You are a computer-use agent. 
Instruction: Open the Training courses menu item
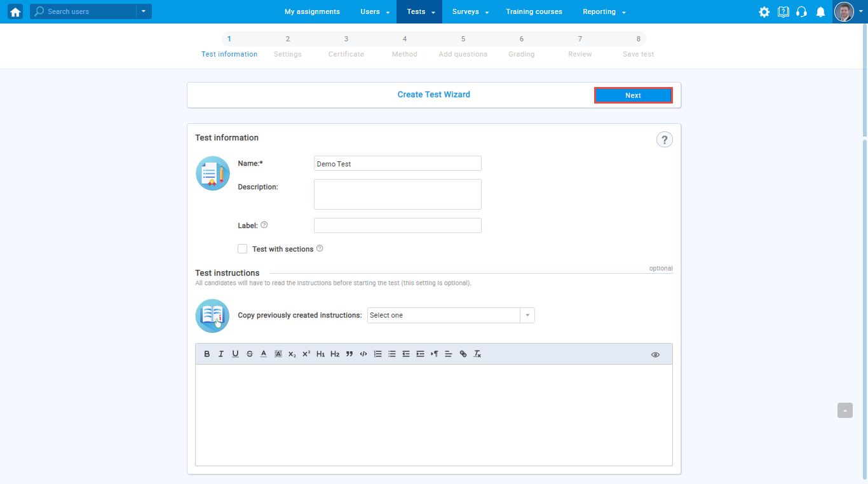534,11
